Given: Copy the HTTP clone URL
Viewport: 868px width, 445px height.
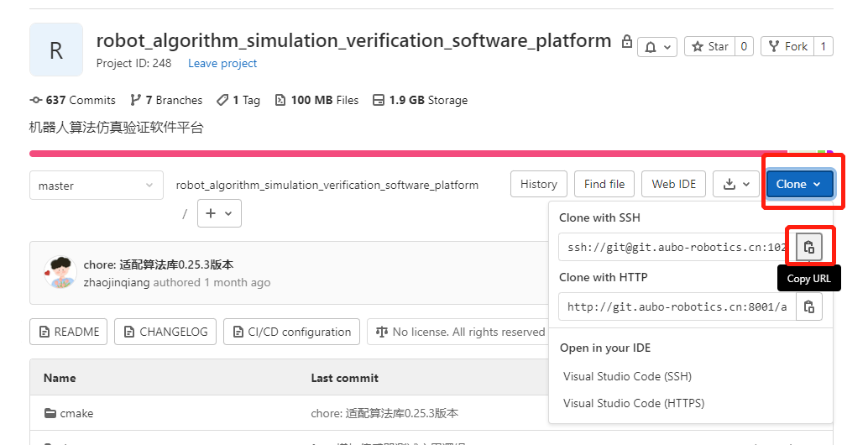Looking at the screenshot, I should point(808,306).
